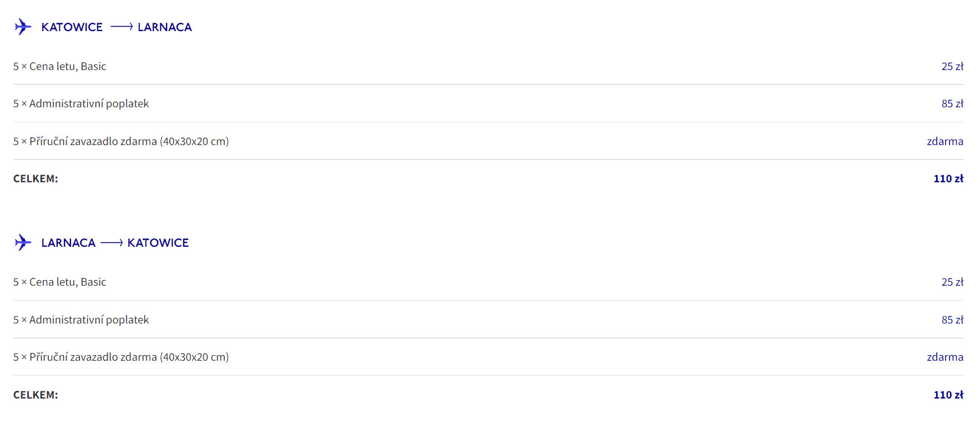Select KATOWICE destination in the return flight heading
This screenshot has width=980, height=433.
(158, 243)
